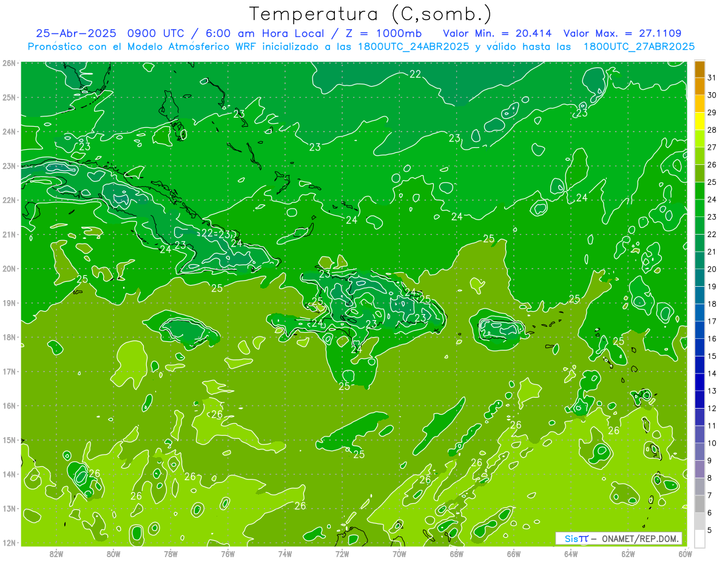
Task: Click the 80W longitude axis label
Action: [x=113, y=554]
